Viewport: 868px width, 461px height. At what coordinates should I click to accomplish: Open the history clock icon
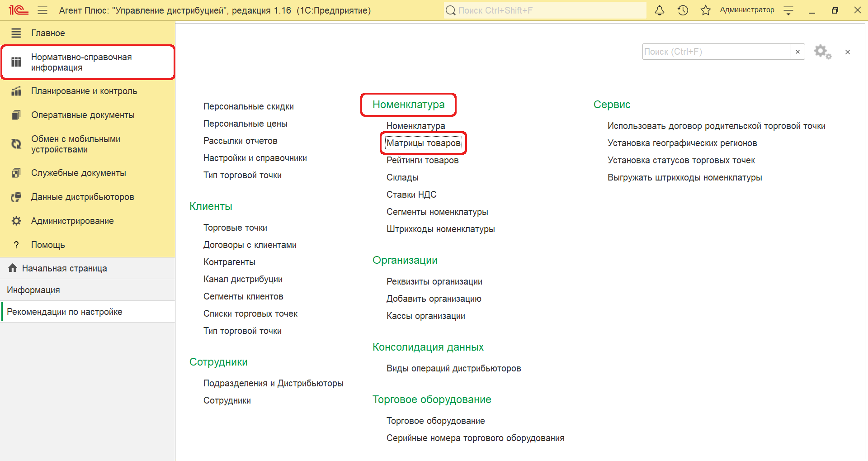pos(683,10)
